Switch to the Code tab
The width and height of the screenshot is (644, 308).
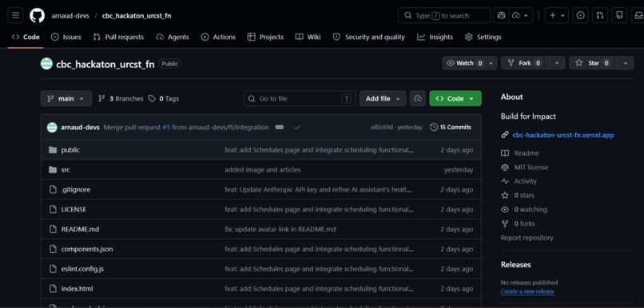coord(26,37)
